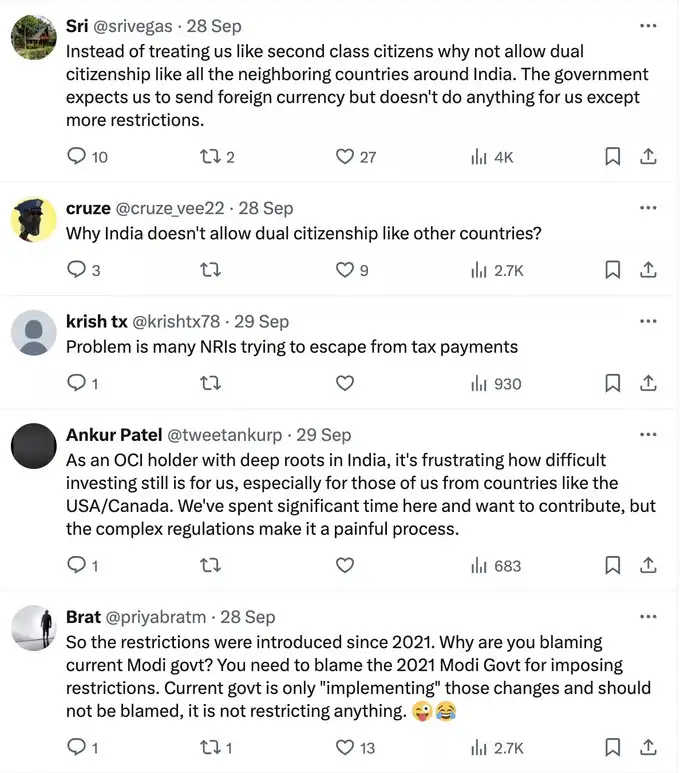
Task: Share Ankur Patel's OCI holder tweet
Action: click(647, 565)
